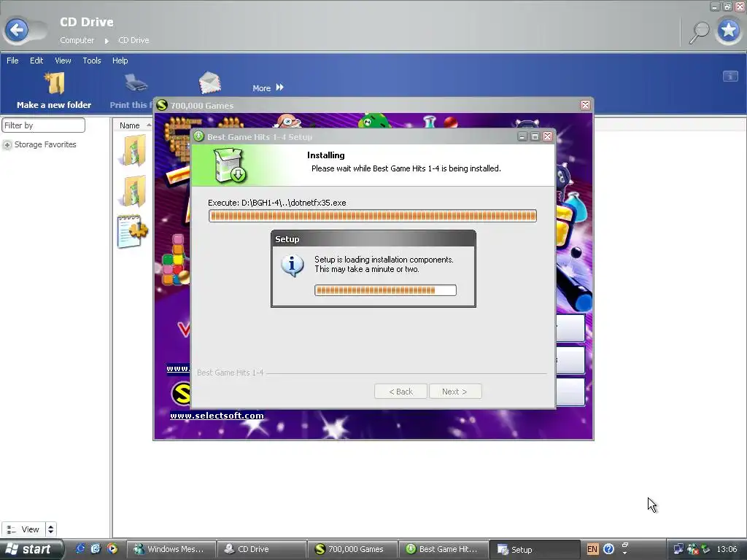This screenshot has height=560, width=747.
Task: Click the first white button in 700,000 Games
Action: click(570, 327)
